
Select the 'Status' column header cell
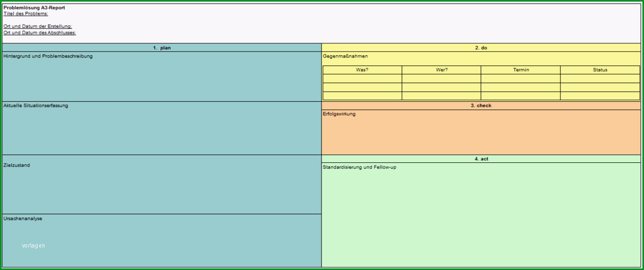[x=600, y=70]
